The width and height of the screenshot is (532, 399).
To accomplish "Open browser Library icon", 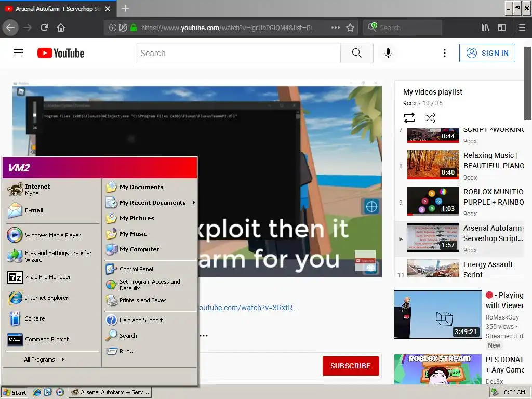I will point(485,28).
